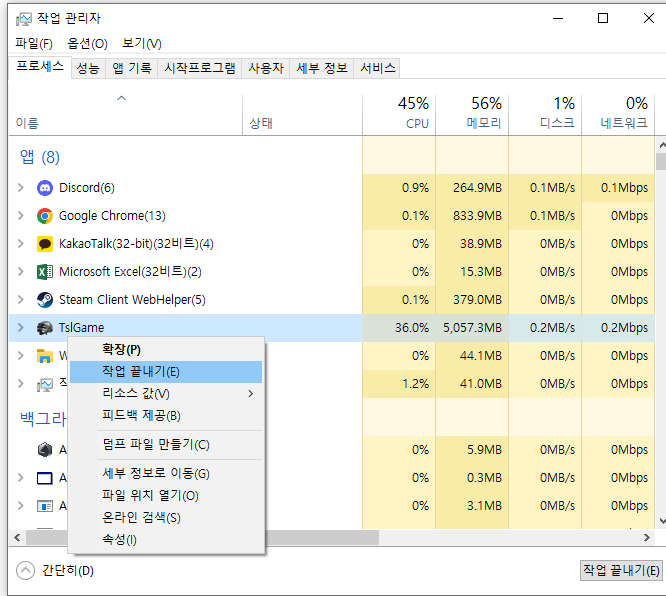Choose 파일 위치 열기(O) menu entry
Screen dimensions: 666x596
click(166, 496)
